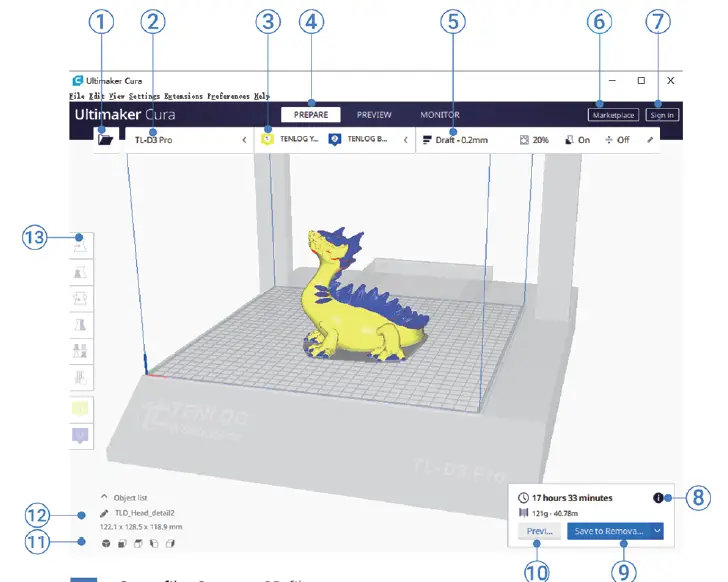
Task: Open the Settings menu
Action: point(144,96)
